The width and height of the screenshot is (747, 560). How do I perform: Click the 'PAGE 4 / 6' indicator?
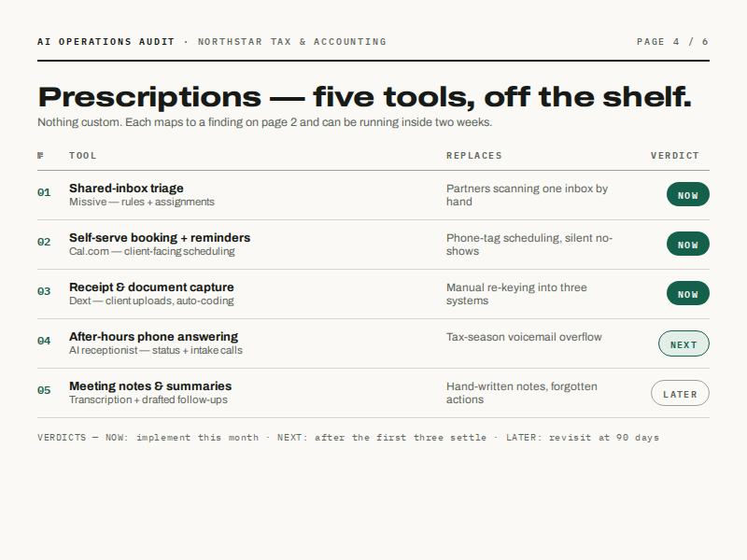click(672, 42)
